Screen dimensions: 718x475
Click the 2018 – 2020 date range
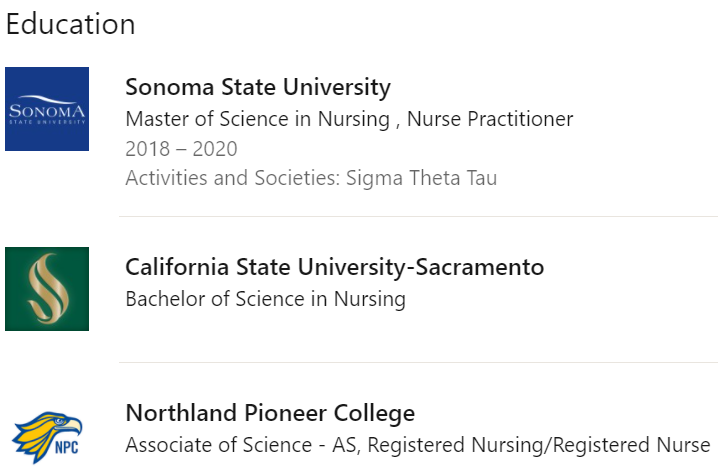coord(181,149)
